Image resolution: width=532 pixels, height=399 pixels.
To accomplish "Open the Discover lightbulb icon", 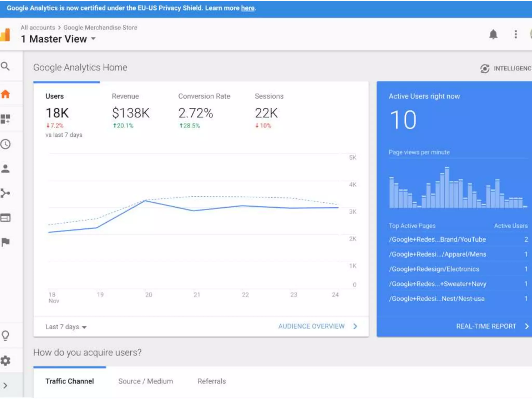I will 5,335.
